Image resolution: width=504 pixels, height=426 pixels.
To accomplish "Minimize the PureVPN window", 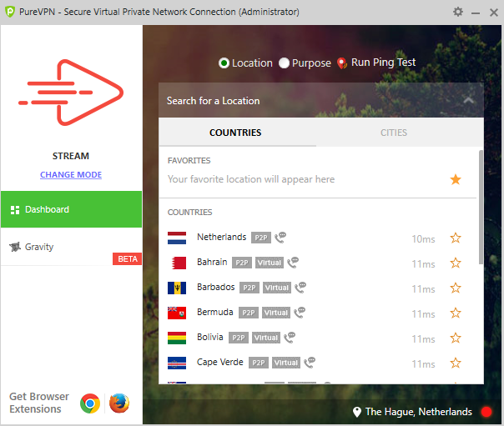I will pyautogui.click(x=476, y=13).
